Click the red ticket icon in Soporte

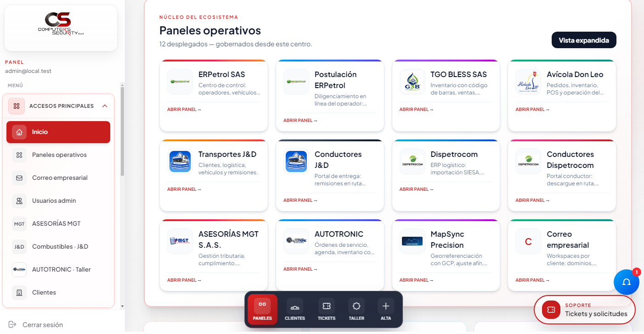click(551, 310)
